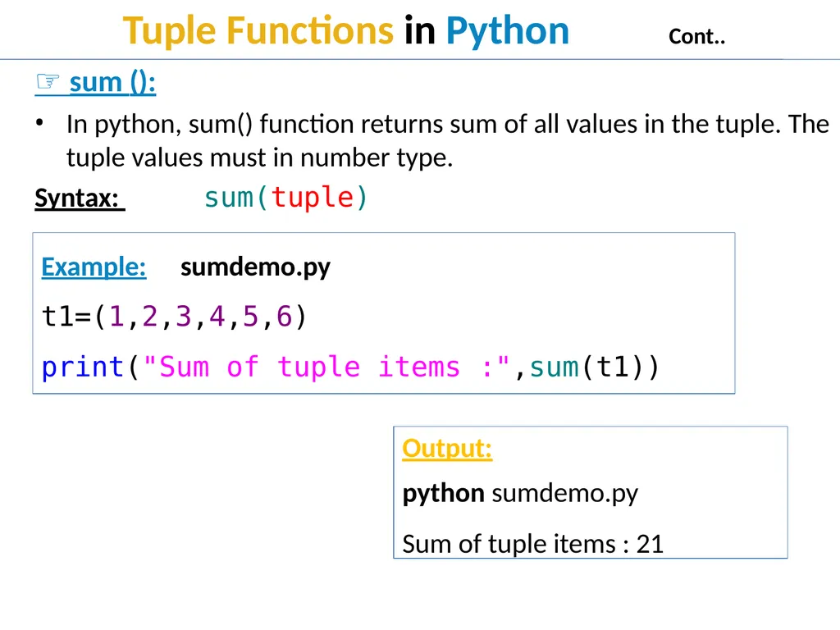Click the 'sumdemo.py' file name in the example box
Viewport: 840px width, 630px height.
(x=256, y=267)
